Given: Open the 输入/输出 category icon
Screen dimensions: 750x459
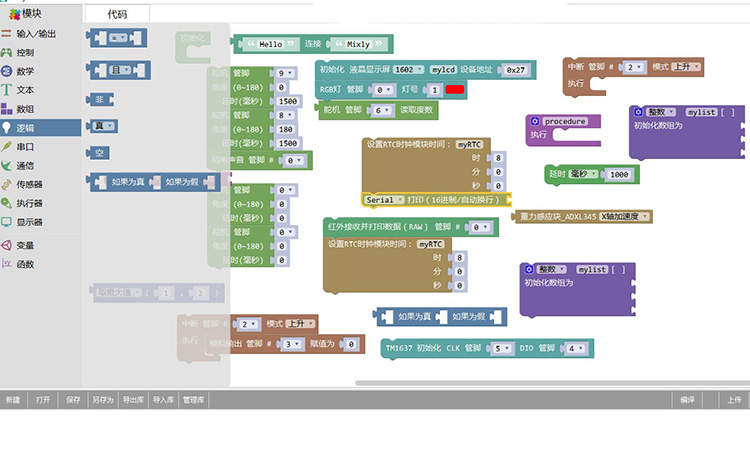Looking at the screenshot, I should coord(6,33).
